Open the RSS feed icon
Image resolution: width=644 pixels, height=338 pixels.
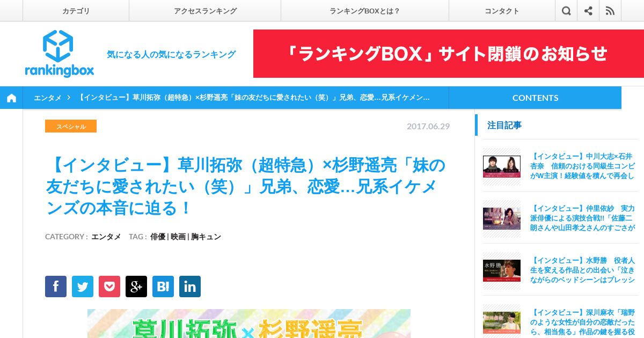pyautogui.click(x=610, y=11)
